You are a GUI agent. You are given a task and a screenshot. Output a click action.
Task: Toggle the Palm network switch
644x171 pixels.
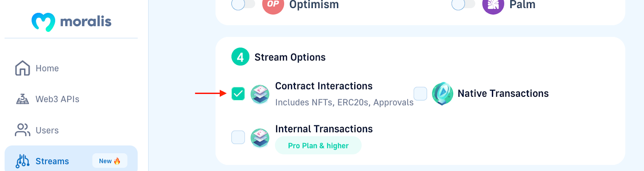(463, 4)
